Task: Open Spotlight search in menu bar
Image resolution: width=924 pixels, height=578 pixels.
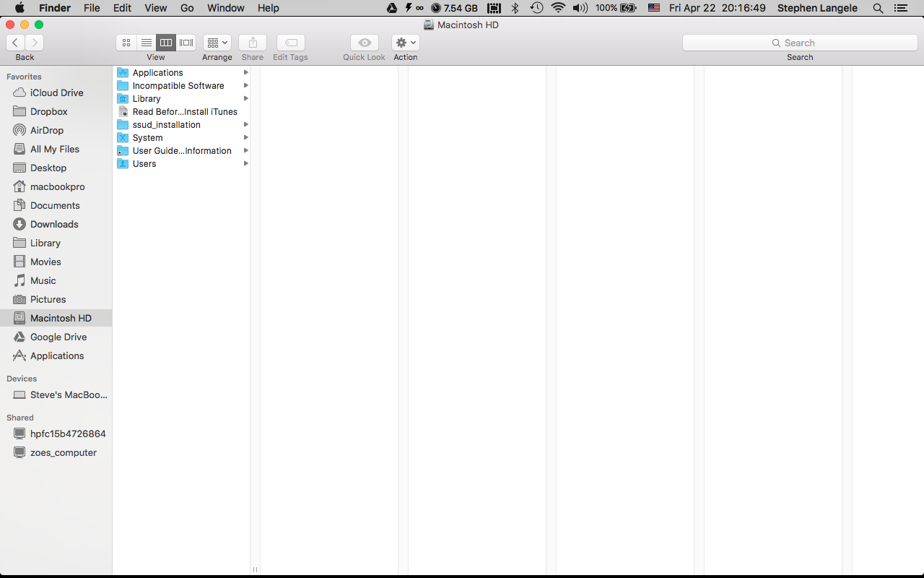Action: point(878,8)
